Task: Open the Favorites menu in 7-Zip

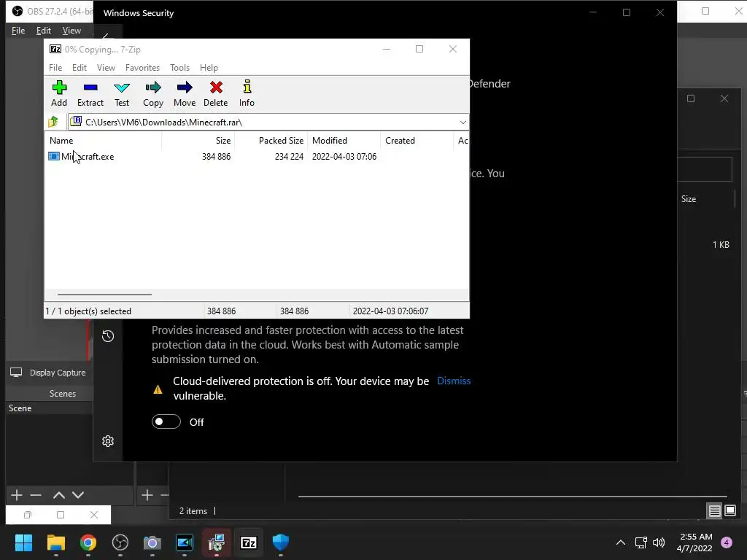Action: (142, 68)
